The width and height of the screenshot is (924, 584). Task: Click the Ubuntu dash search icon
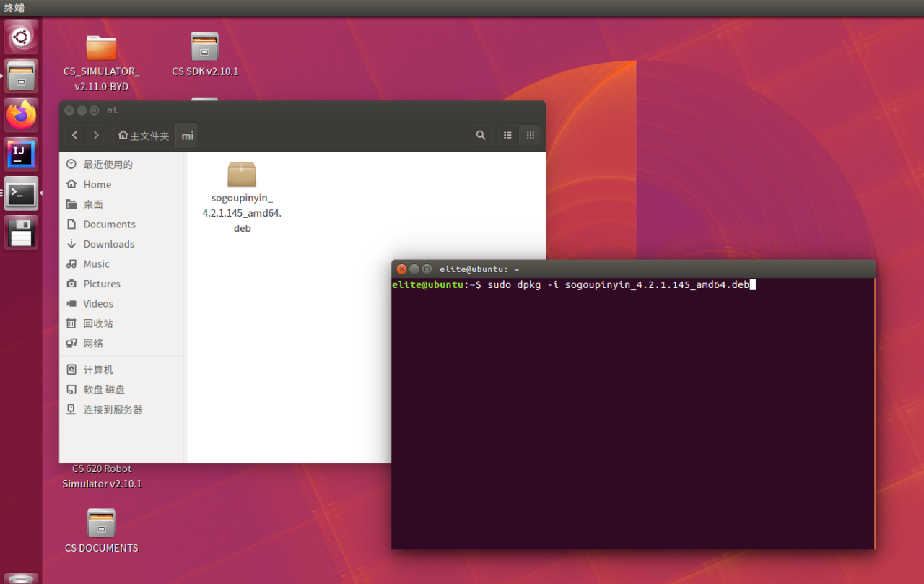(x=21, y=38)
